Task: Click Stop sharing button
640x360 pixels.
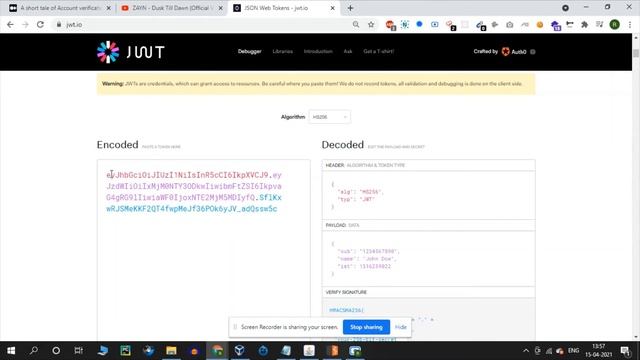Action: (366, 327)
